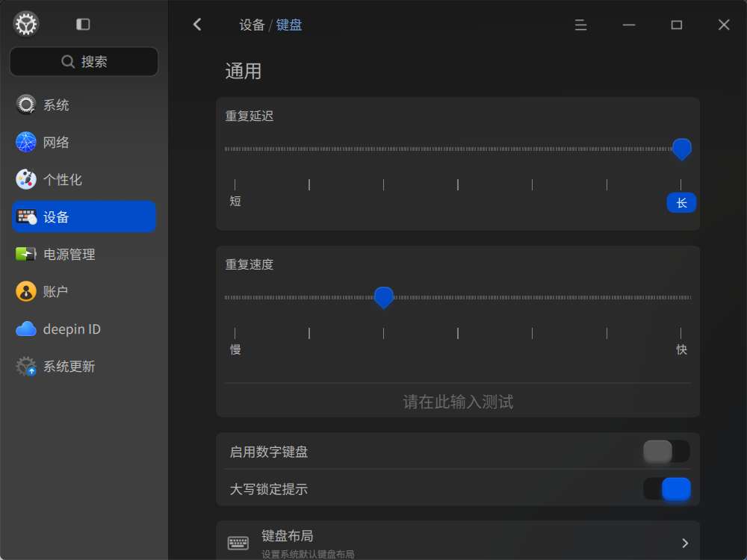Screen dimensions: 747x560
Task: Click the 设备 keyboard-mouse icon
Action: pos(25,217)
